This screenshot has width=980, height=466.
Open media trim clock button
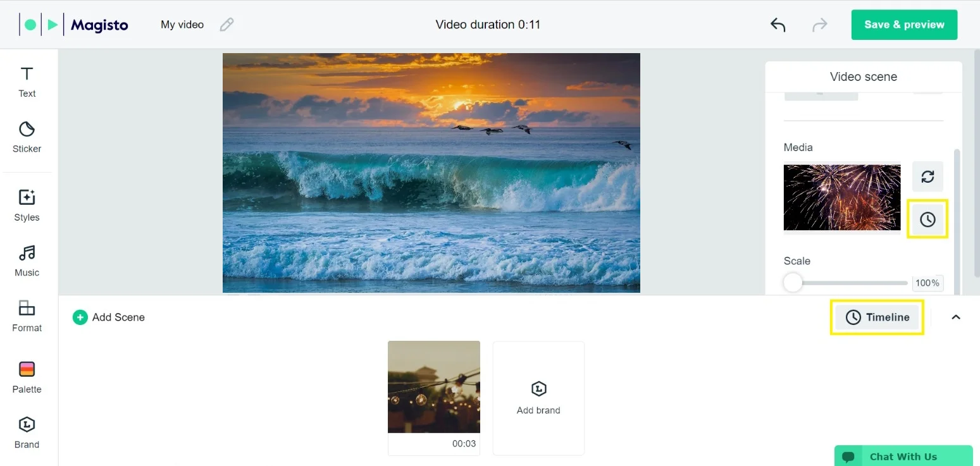tap(927, 219)
